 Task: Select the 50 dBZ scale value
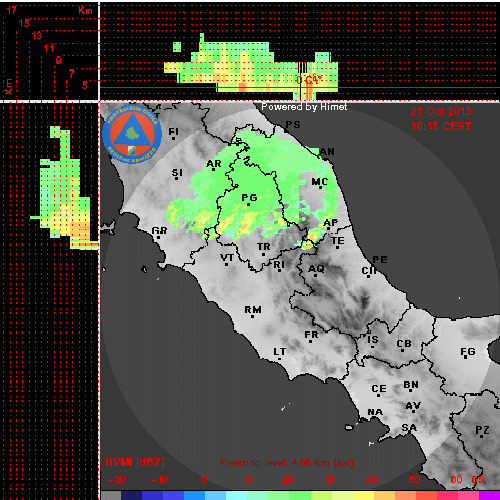pyautogui.click(x=414, y=480)
